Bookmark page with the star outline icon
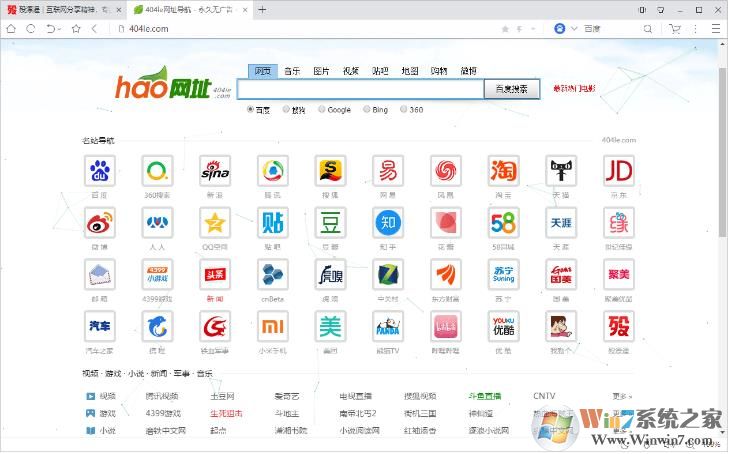This screenshot has width=729, height=454. pyautogui.click(x=76, y=29)
